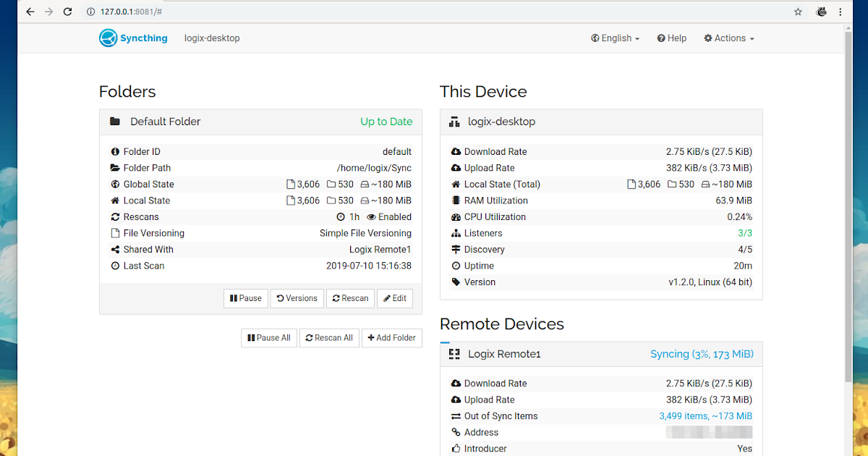Viewport: 868px width, 456px height.
Task: Click the network icon beside Listeners
Action: [x=456, y=233]
